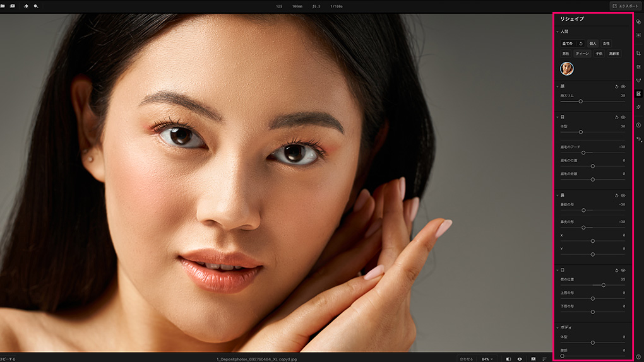
Task: Click the 眉毛のアーチ slider handle
Action: tap(583, 153)
